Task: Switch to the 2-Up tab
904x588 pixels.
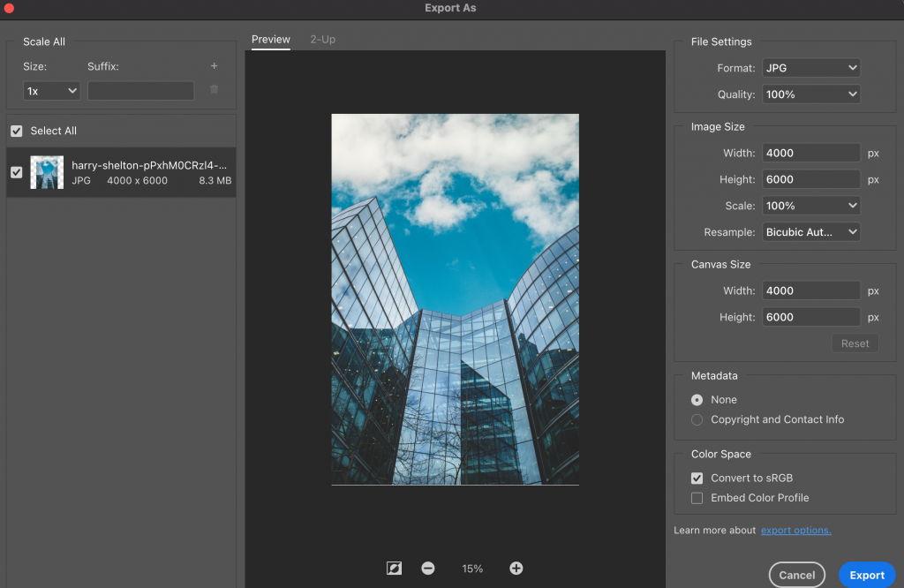Action: [x=323, y=40]
